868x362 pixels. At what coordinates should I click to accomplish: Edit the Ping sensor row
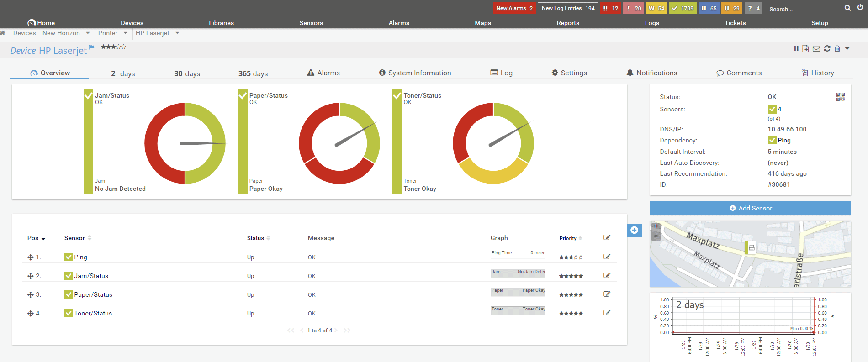click(607, 257)
